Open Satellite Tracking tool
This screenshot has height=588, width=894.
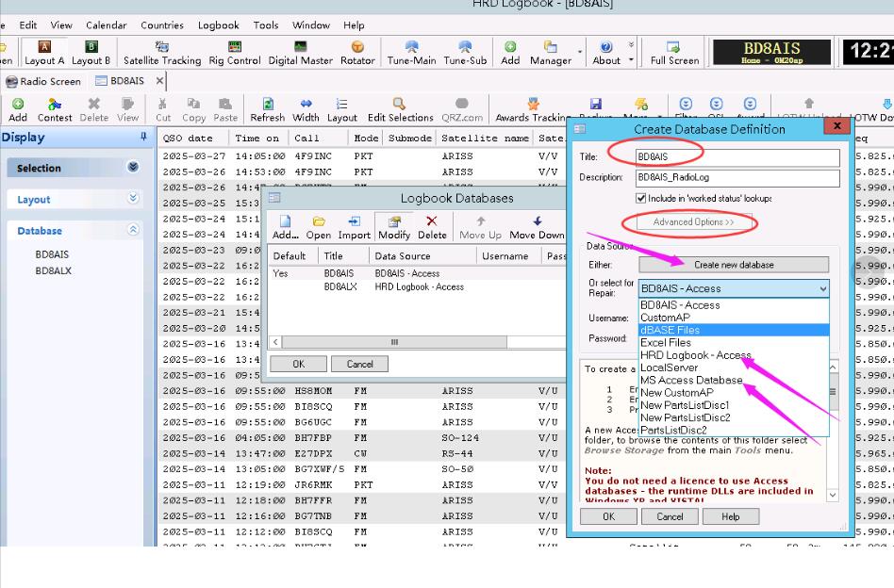(162, 53)
